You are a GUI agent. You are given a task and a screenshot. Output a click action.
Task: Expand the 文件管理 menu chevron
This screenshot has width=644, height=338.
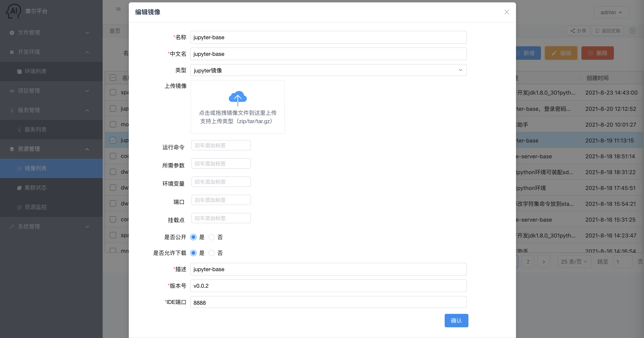[87, 33]
